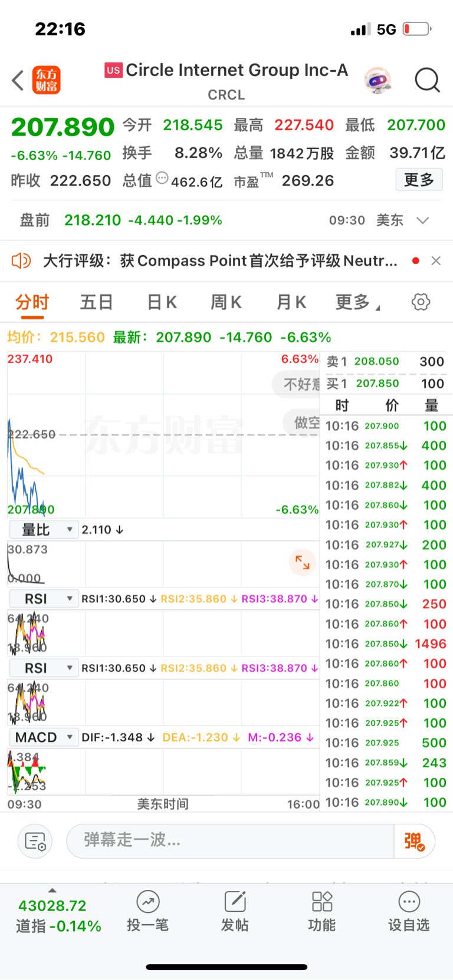This screenshot has height=980, width=453.
Task: Tap the MACD indicator chart area
Action: [x=163, y=771]
